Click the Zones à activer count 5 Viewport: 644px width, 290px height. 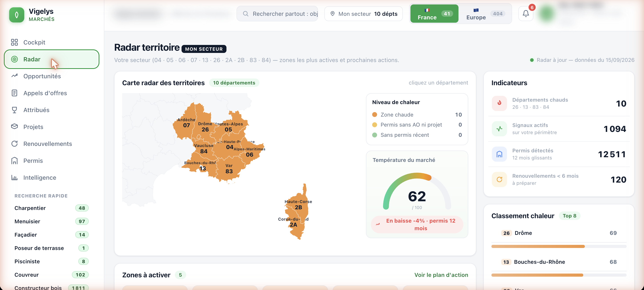pyautogui.click(x=180, y=275)
